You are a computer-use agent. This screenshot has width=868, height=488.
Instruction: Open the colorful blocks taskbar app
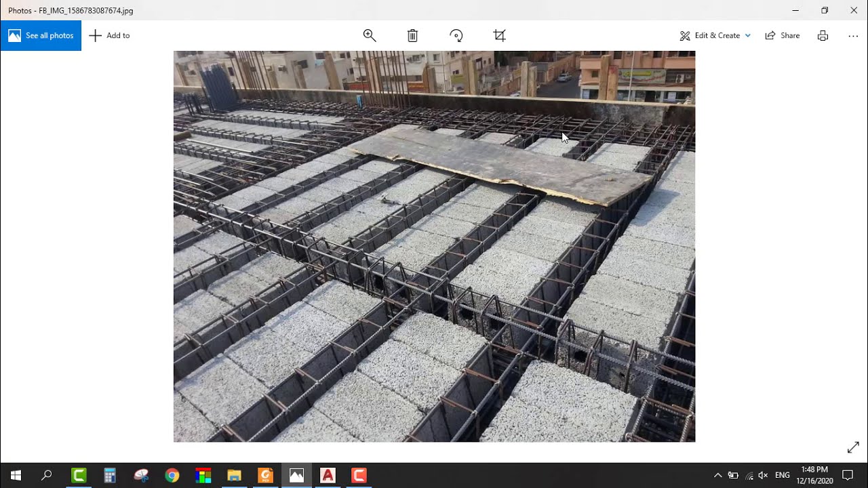203,475
